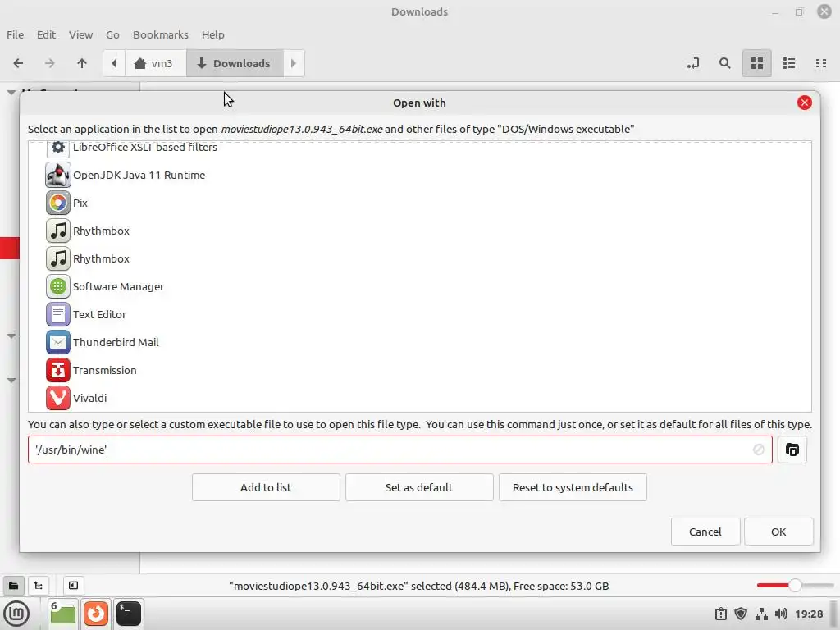This screenshot has height=630, width=840.
Task: Open file manager from the taskbar
Action: (62, 614)
